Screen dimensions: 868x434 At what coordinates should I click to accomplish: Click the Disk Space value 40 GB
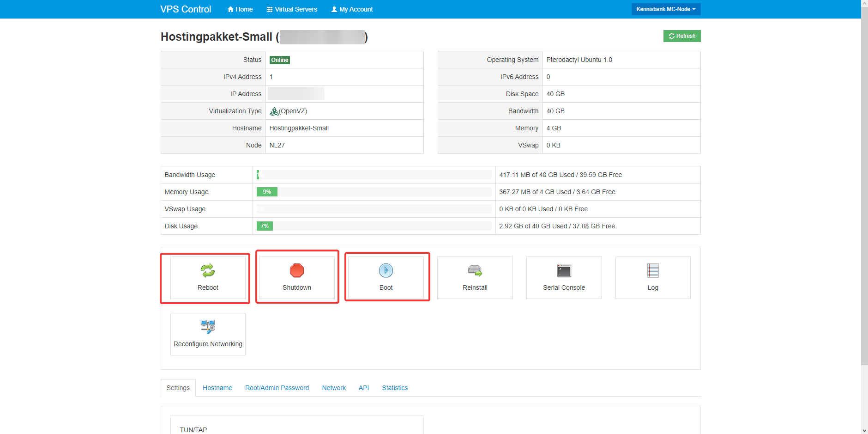tap(555, 94)
